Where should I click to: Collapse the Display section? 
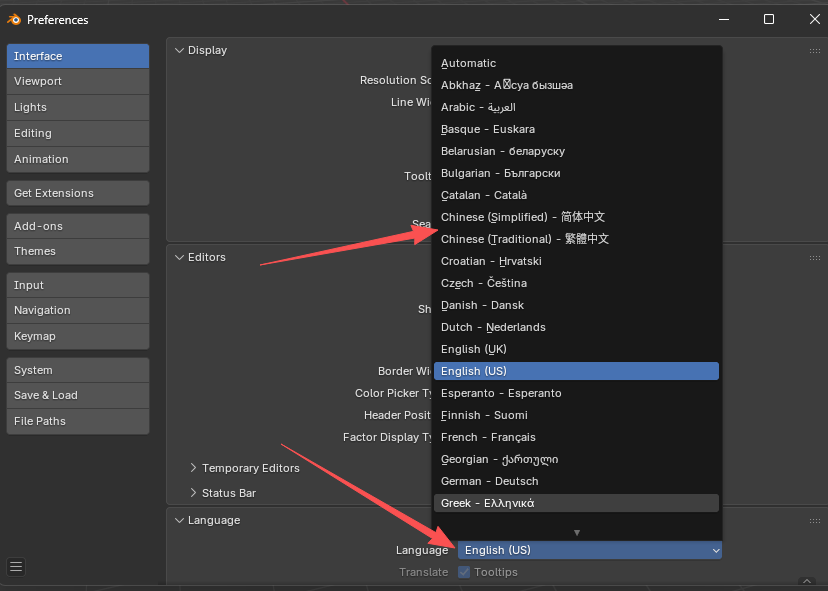180,50
